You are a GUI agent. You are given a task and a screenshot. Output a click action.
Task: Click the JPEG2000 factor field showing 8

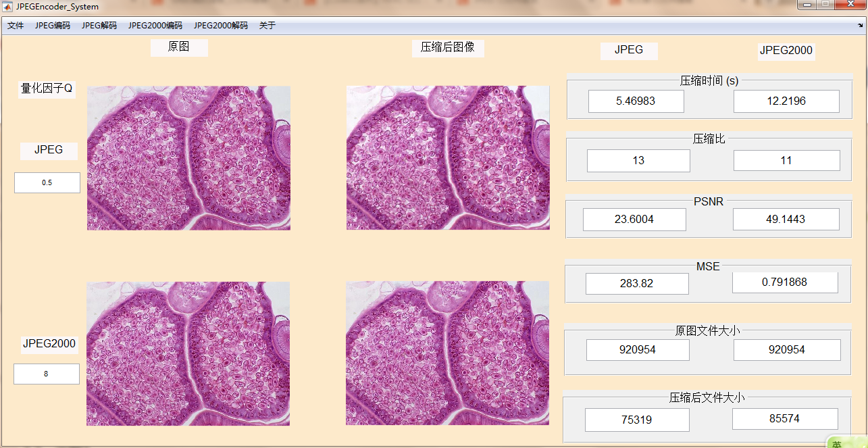pos(47,374)
